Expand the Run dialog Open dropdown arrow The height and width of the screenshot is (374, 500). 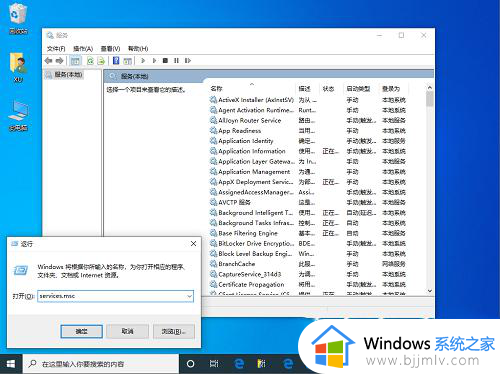[x=189, y=296]
